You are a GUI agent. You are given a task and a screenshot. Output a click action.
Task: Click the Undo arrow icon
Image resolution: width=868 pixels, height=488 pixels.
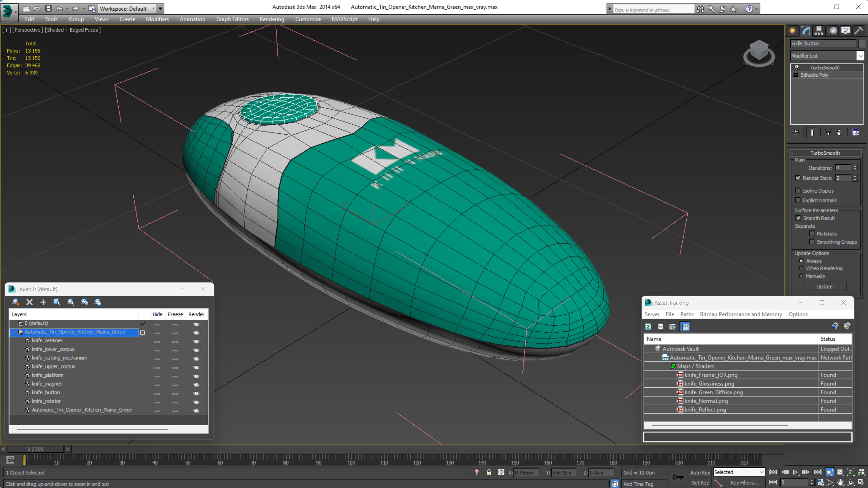click(59, 9)
